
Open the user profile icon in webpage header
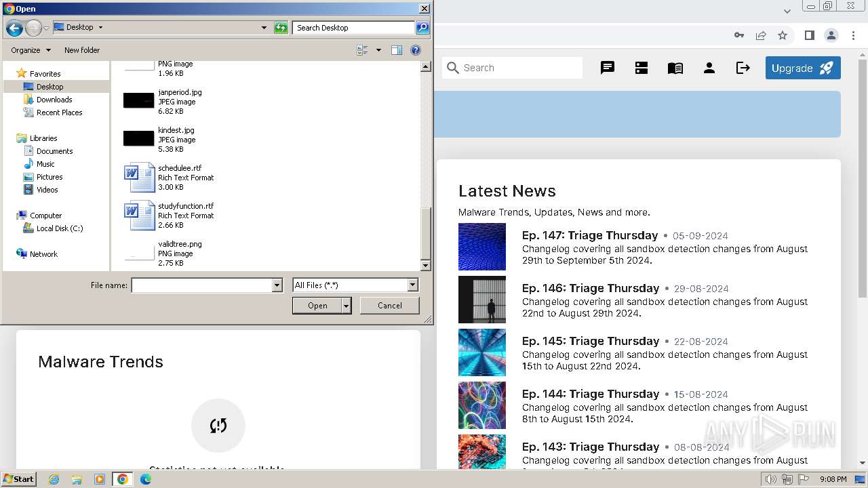pyautogui.click(x=709, y=68)
